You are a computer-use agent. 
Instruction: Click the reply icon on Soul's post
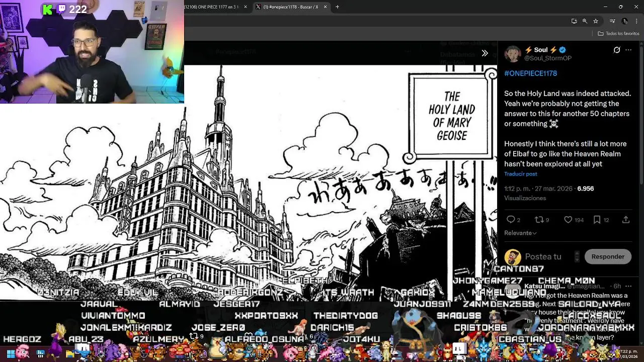tap(511, 220)
